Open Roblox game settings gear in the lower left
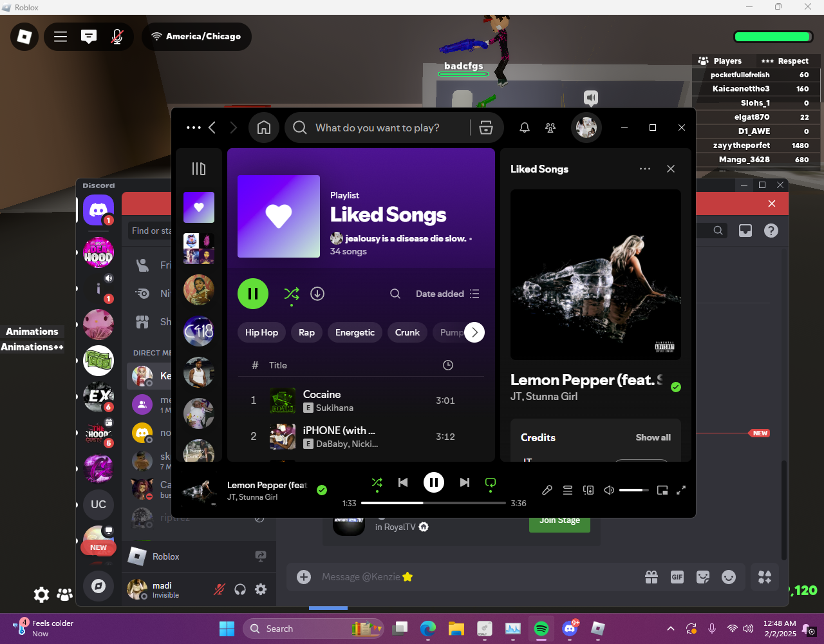Viewport: 824px width, 644px height. coord(41,594)
